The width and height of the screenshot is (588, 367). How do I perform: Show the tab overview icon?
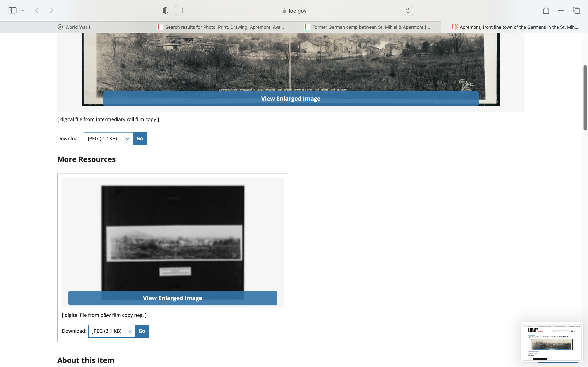[x=576, y=10]
